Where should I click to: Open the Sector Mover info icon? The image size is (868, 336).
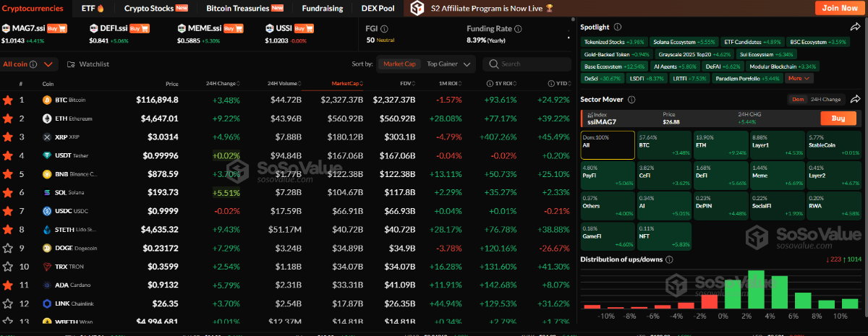coord(631,100)
